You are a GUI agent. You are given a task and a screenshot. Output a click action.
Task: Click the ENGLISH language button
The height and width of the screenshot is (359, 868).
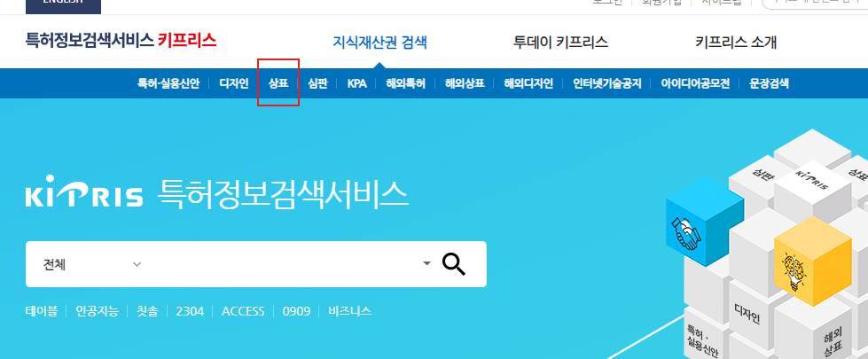(63, 5)
